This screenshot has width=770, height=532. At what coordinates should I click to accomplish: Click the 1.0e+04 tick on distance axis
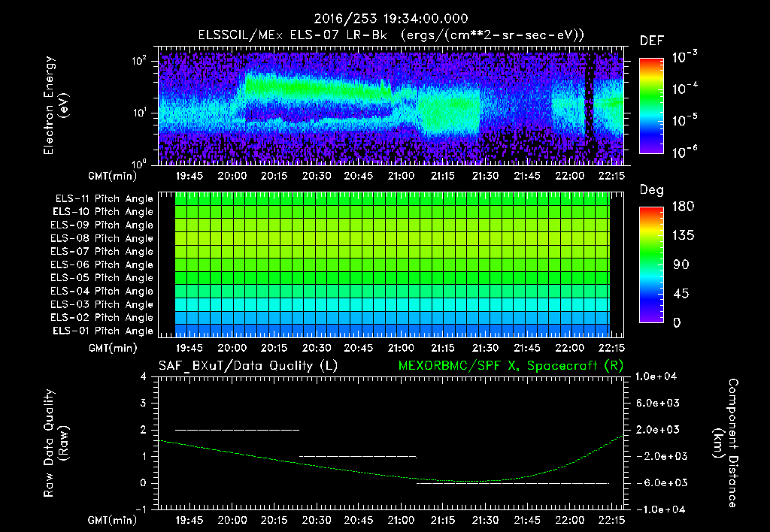click(x=656, y=377)
